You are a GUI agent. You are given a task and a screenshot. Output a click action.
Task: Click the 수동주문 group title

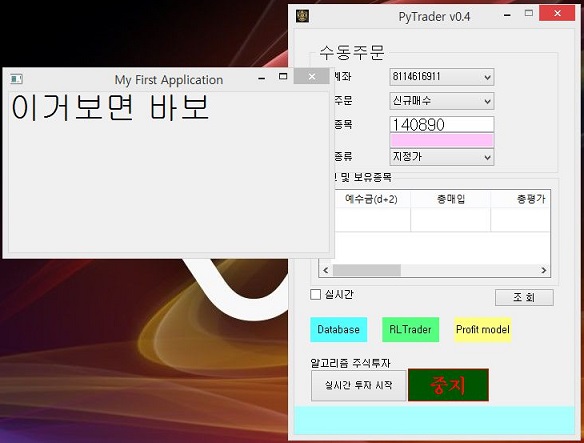pos(352,53)
